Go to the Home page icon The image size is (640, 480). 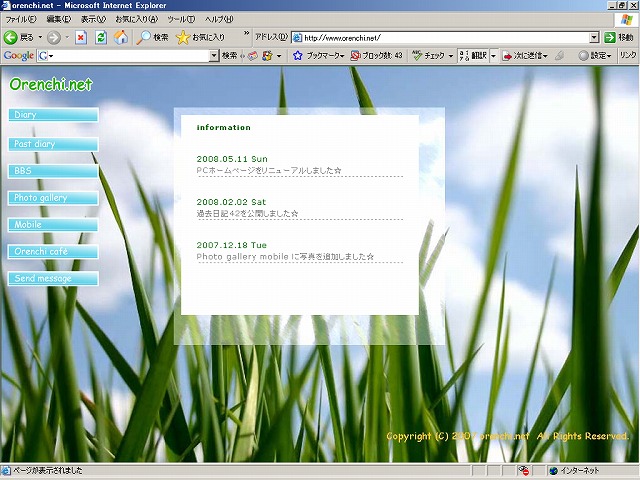pos(121,38)
